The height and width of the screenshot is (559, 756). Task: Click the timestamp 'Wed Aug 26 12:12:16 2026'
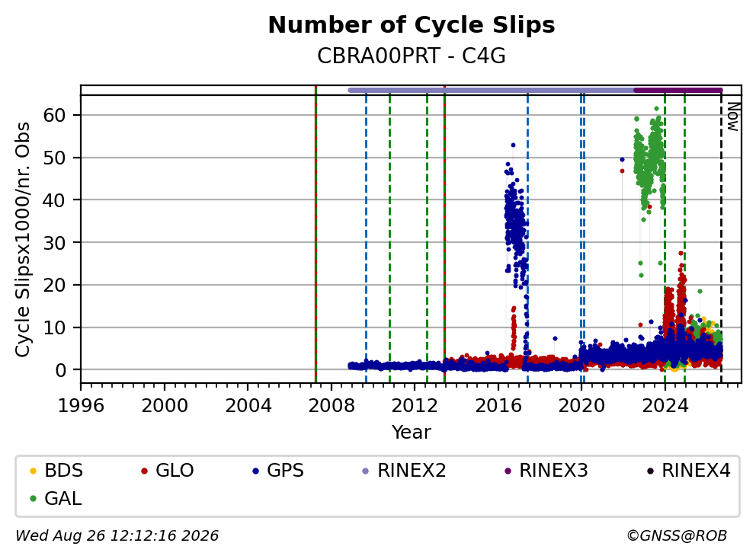pyautogui.click(x=117, y=536)
